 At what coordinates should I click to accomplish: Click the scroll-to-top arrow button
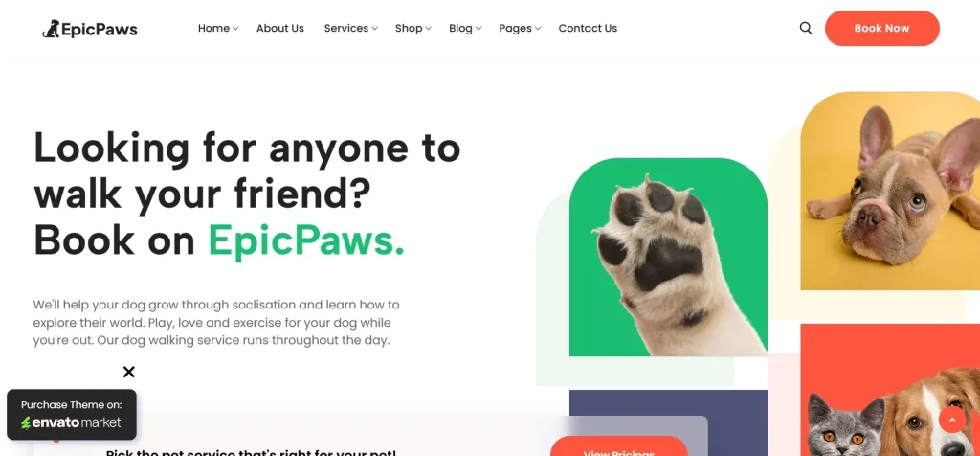pyautogui.click(x=952, y=420)
